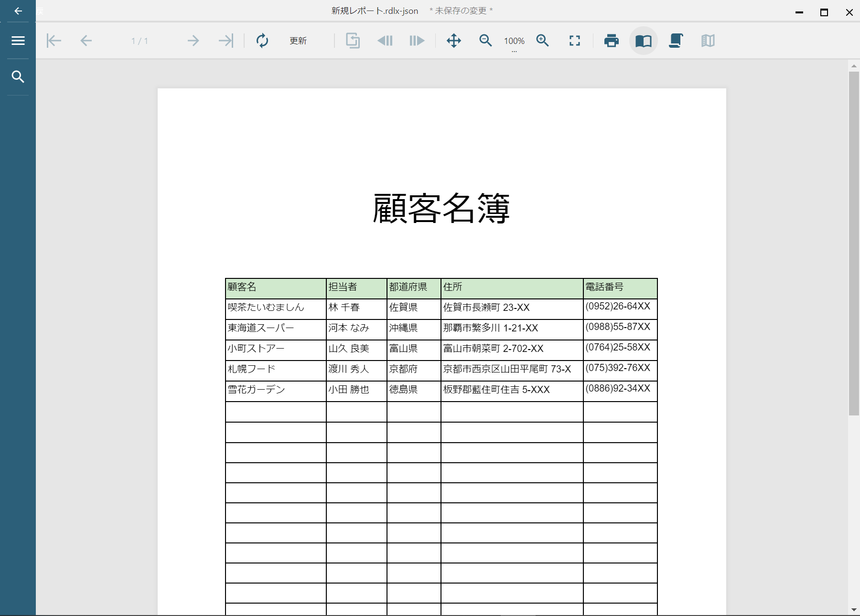Image resolution: width=860 pixels, height=616 pixels.
Task: Open the search panel in sidebar
Action: coord(18,77)
